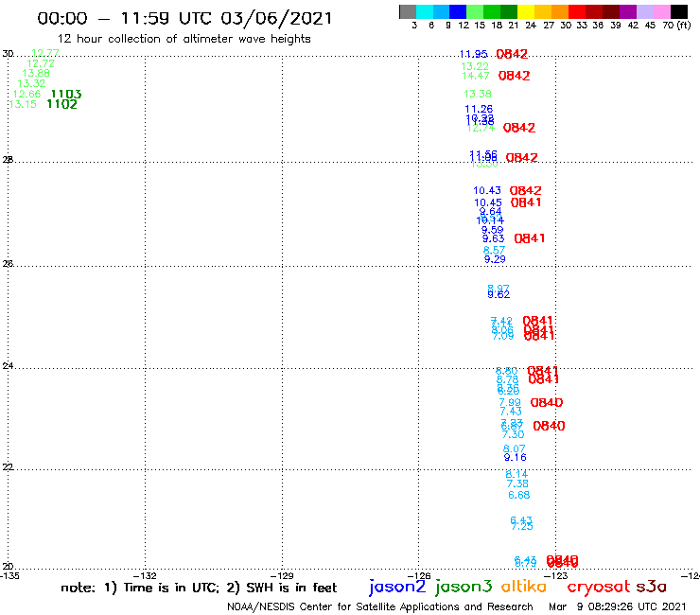
Task: Select the 11.26 wave height value
Action: [479, 109]
